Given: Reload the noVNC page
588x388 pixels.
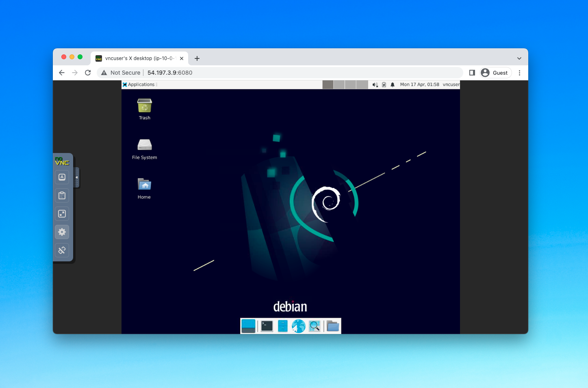Looking at the screenshot, I should tap(88, 73).
